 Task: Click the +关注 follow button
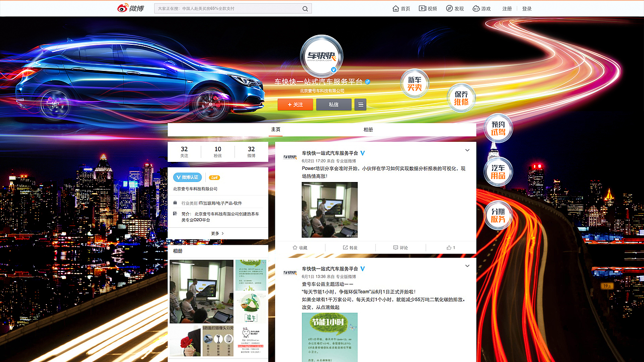(x=295, y=105)
